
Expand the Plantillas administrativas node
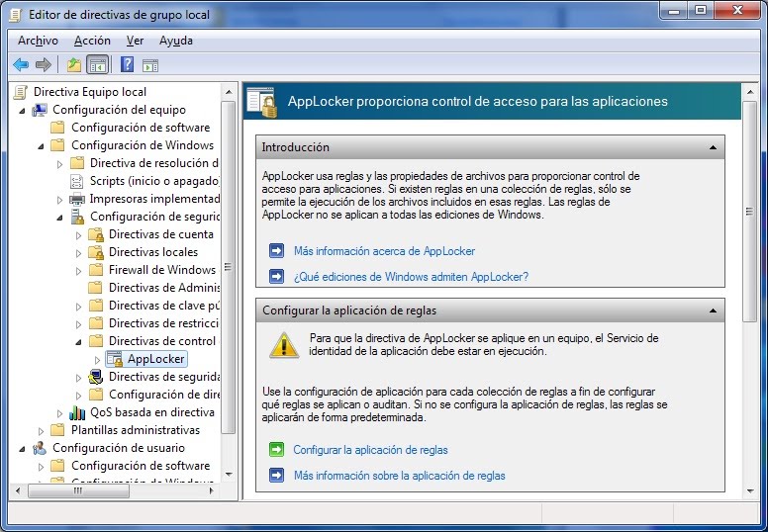click(42, 431)
